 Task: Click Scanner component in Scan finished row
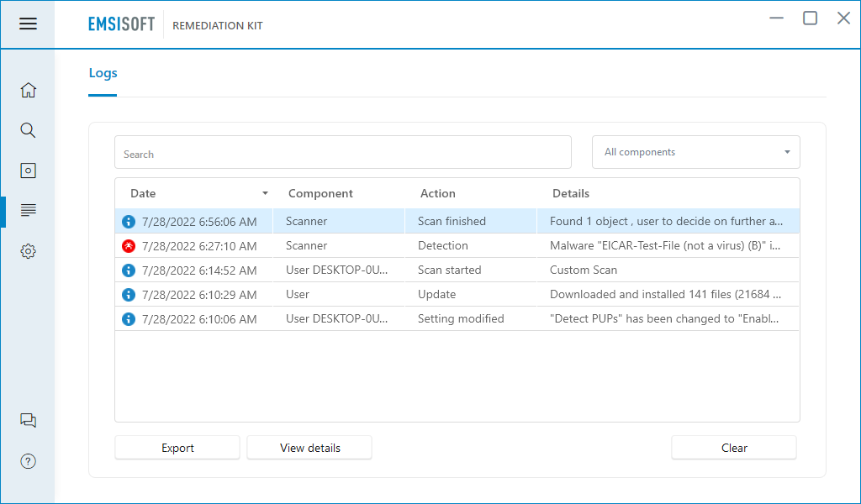(306, 221)
